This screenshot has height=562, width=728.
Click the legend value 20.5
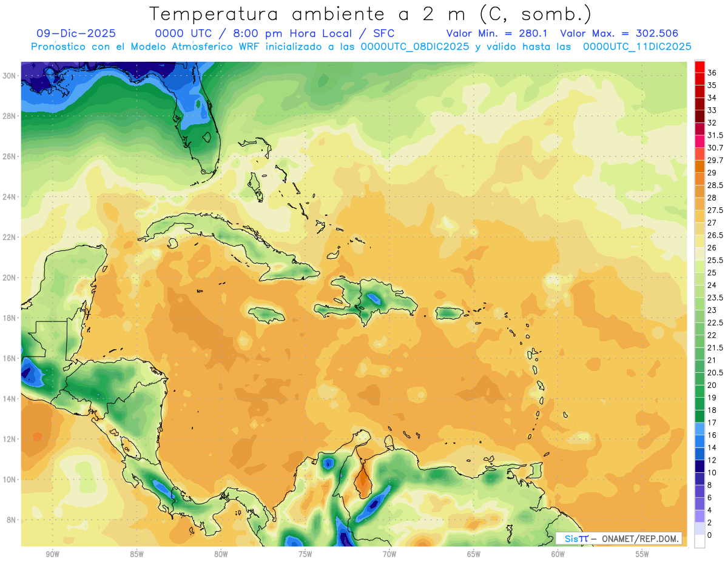715,373
